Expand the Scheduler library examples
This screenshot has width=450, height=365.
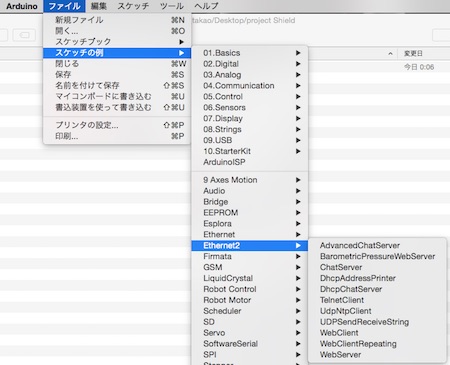click(250, 311)
